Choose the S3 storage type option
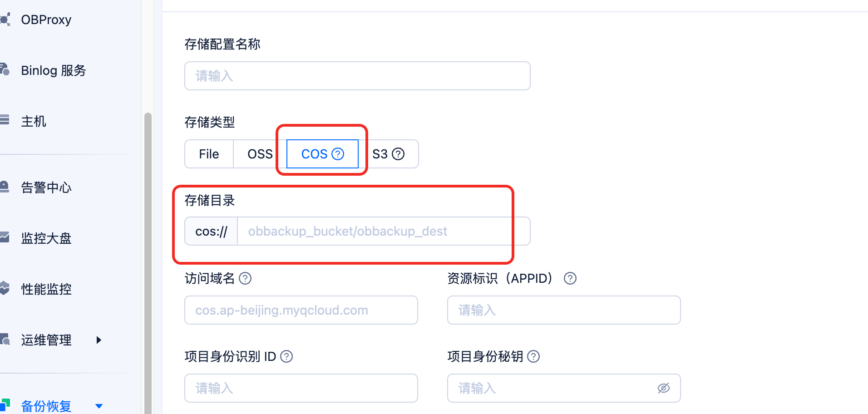Viewport: 868px width, 414px height. (x=380, y=154)
